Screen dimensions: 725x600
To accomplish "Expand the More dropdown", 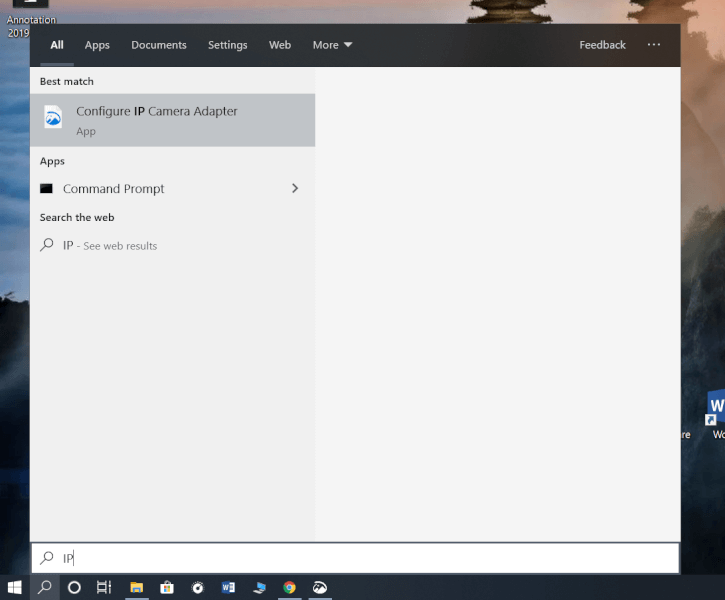I will (332, 45).
